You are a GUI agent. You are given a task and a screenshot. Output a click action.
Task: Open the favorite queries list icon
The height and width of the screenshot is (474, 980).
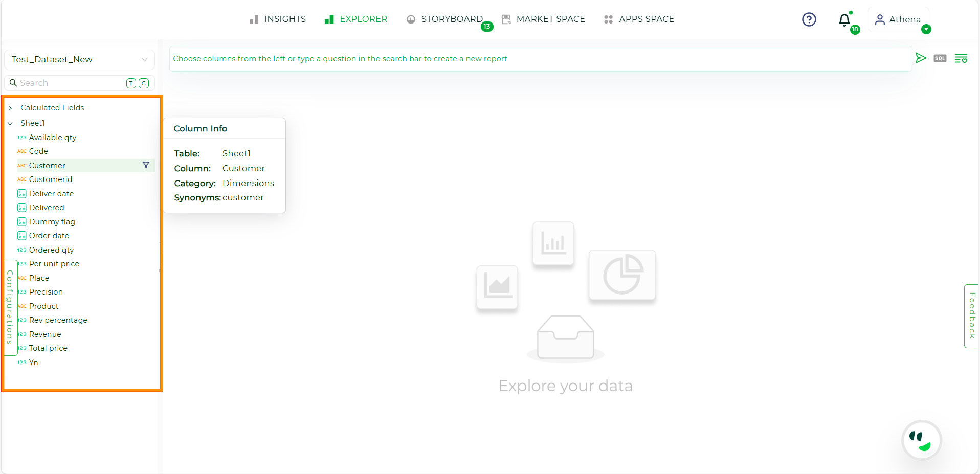tap(961, 58)
